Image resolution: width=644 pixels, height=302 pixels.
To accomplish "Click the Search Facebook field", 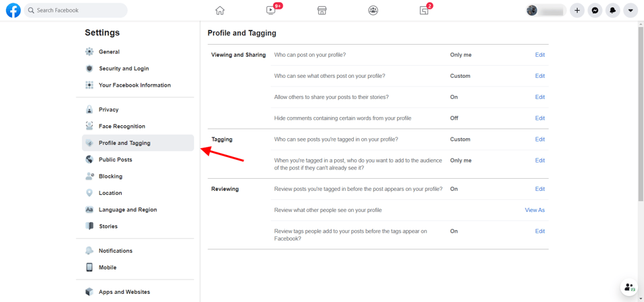I will [x=76, y=10].
